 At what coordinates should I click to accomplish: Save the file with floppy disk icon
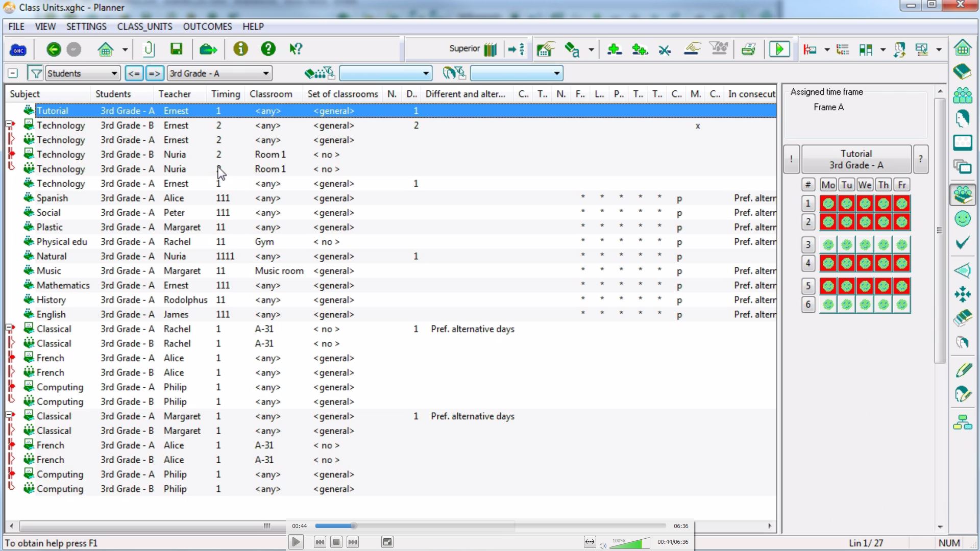click(x=176, y=49)
